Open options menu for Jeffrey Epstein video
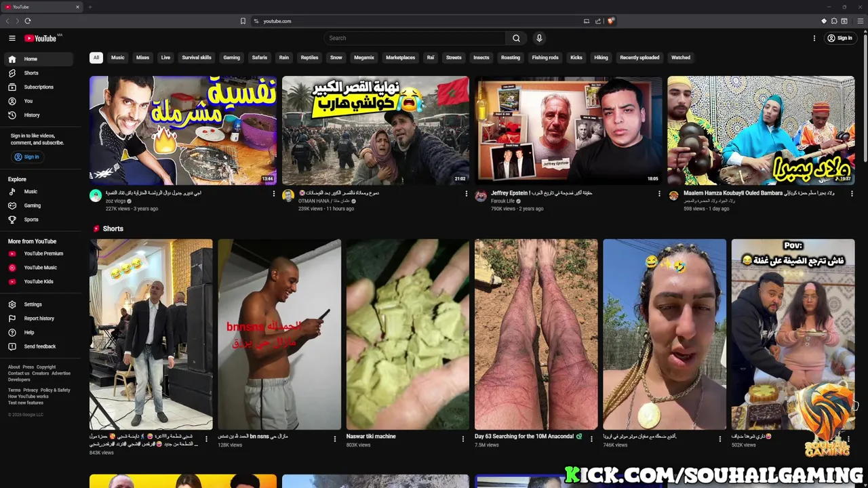868x488 pixels. pyautogui.click(x=659, y=194)
